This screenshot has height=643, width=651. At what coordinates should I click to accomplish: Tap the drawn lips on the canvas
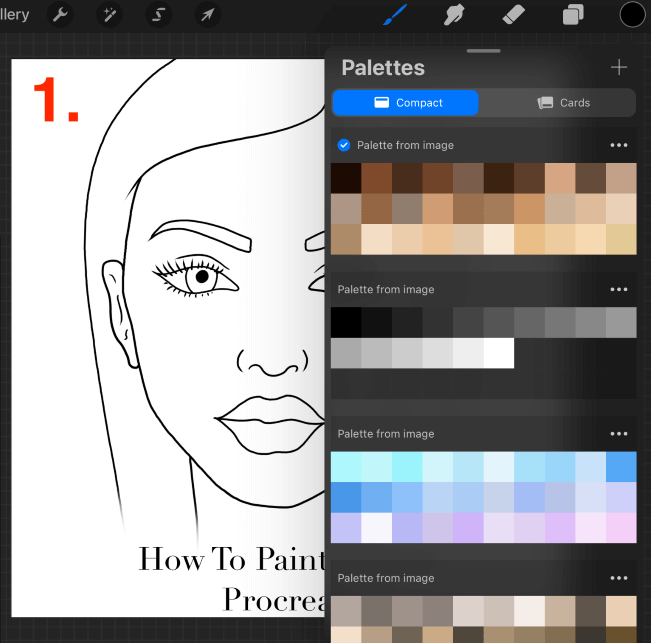point(270,424)
